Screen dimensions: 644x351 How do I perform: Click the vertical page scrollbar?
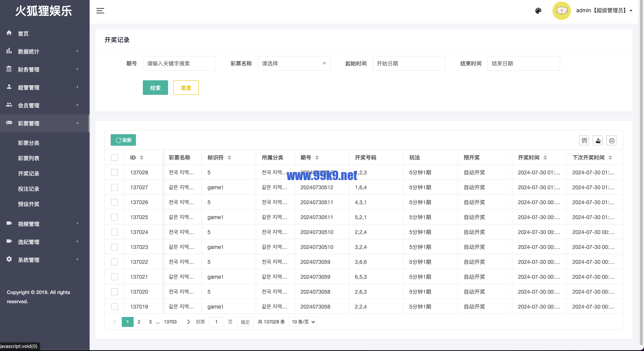(641, 172)
